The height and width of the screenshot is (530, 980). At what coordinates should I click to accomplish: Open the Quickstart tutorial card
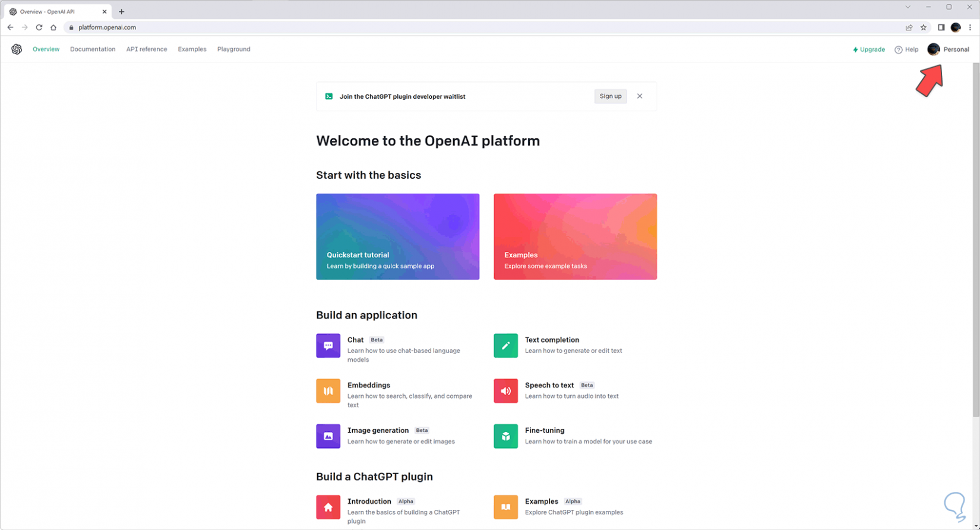398,236
